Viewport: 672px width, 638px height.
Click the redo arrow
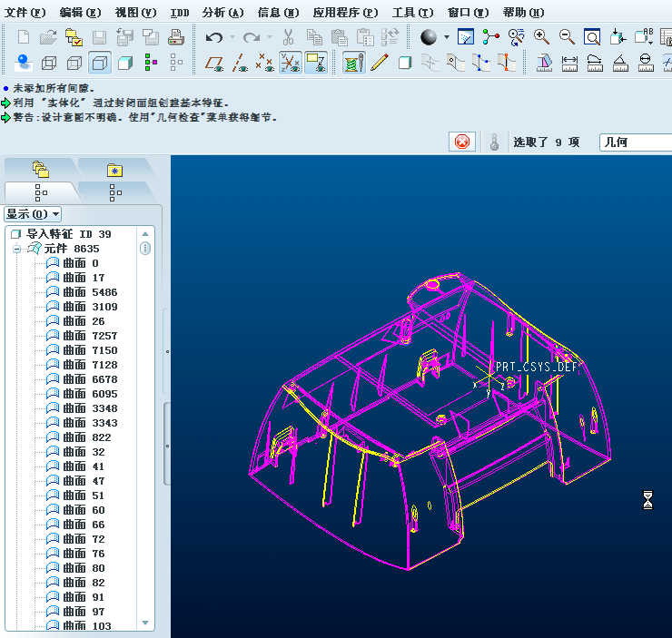pos(252,37)
